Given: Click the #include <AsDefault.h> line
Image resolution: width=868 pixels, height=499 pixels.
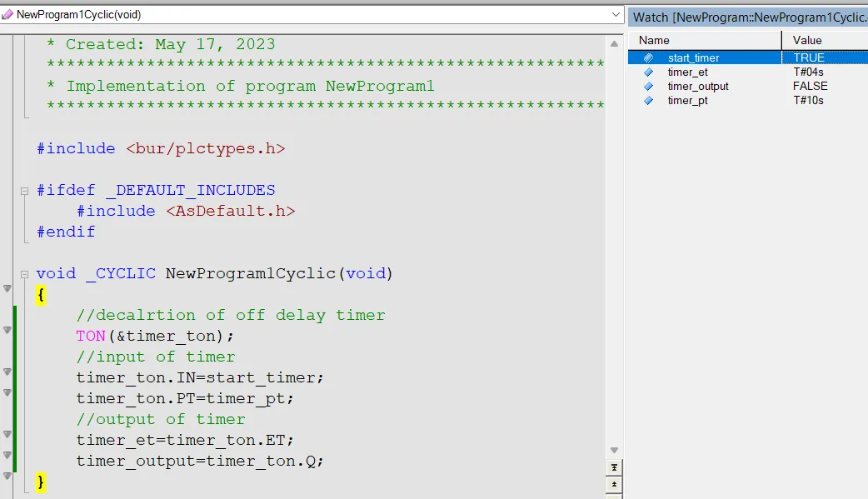Looking at the screenshot, I should point(186,211).
